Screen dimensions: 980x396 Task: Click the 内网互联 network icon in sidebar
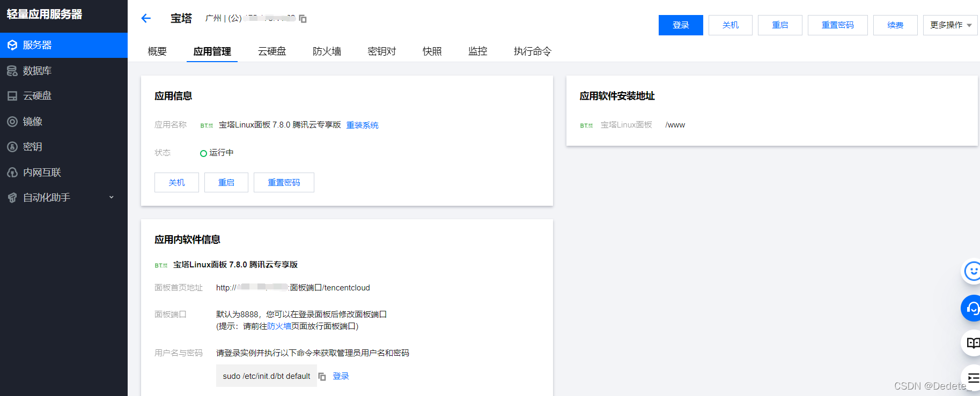click(12, 173)
